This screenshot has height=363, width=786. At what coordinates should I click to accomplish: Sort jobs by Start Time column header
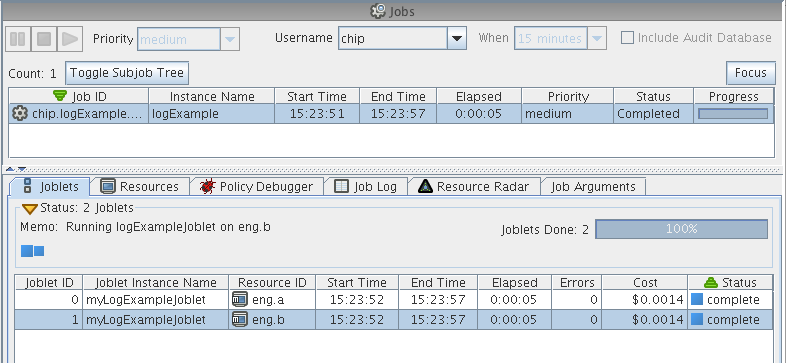click(x=317, y=96)
